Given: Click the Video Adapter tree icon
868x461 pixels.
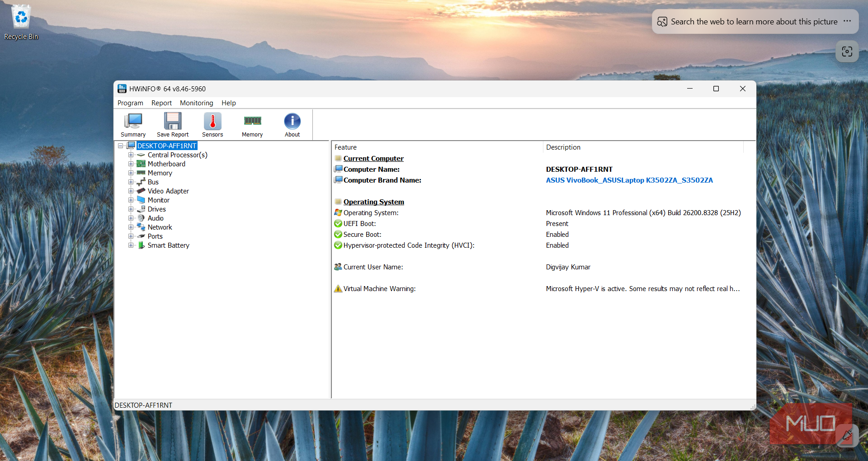Looking at the screenshot, I should tap(141, 191).
